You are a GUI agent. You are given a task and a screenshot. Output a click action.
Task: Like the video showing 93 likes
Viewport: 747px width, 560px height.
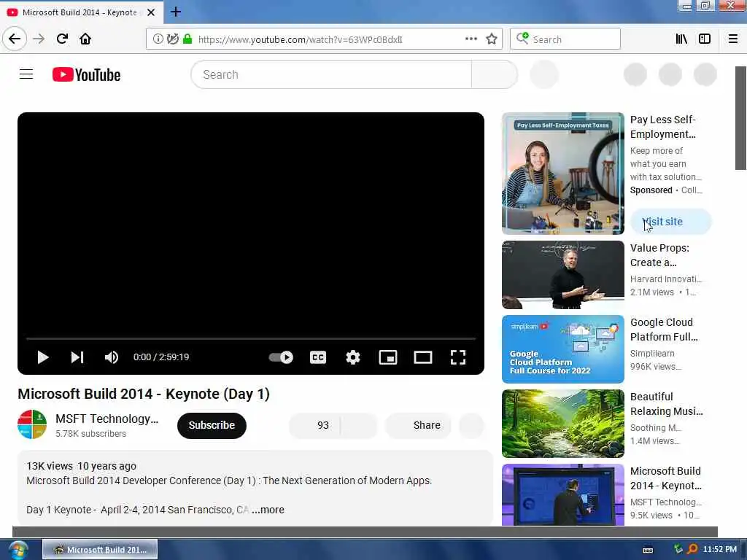coord(314,425)
